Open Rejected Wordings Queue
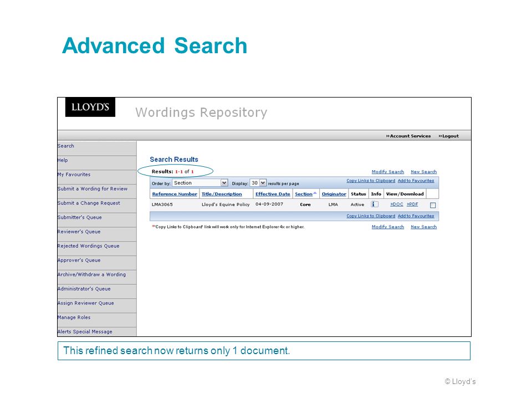The height and width of the screenshot is (399, 532). coord(88,245)
